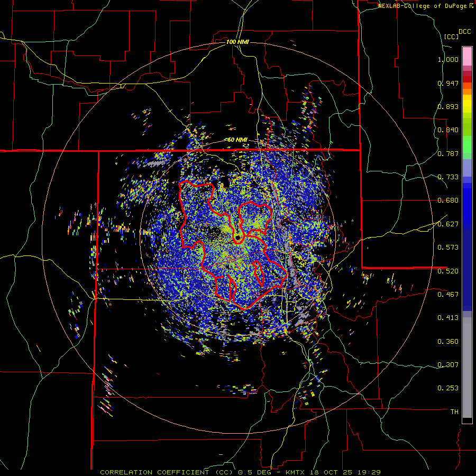Click the 0.467 legend value

(448, 294)
